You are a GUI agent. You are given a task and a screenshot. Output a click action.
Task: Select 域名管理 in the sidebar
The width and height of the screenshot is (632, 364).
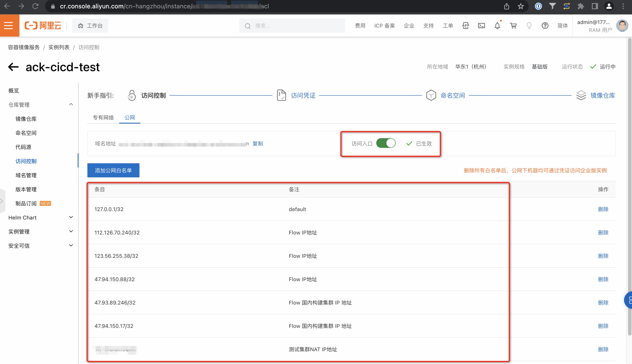pyautogui.click(x=26, y=175)
